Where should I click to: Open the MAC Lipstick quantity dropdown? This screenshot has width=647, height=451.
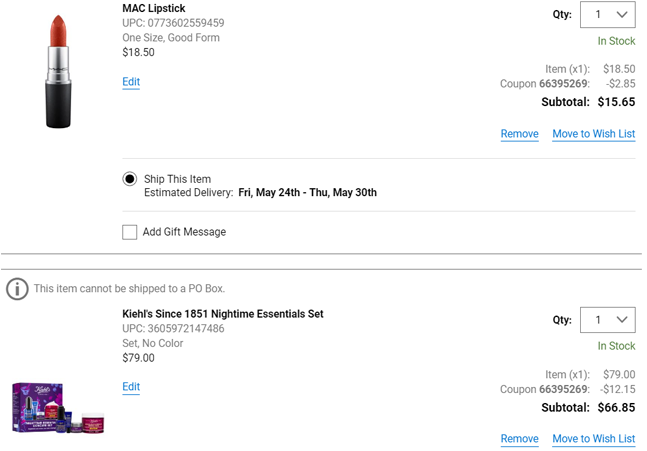coord(607,15)
